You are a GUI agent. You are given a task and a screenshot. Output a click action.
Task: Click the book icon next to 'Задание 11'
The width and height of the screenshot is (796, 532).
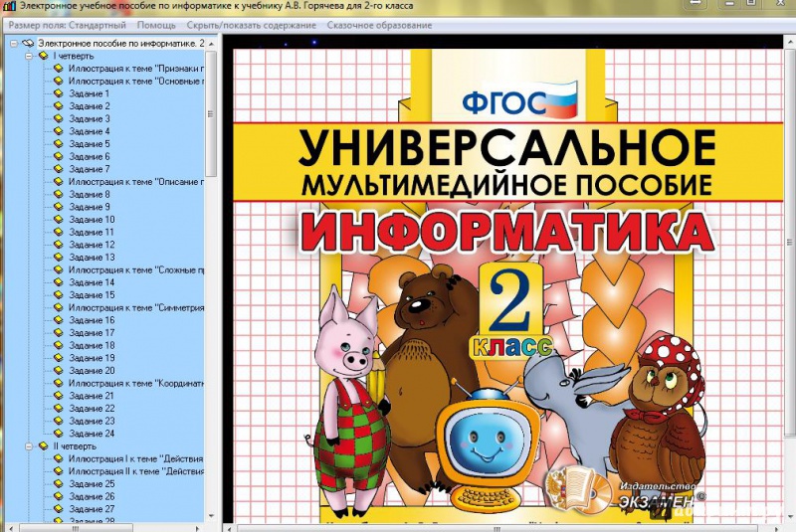[x=59, y=232]
